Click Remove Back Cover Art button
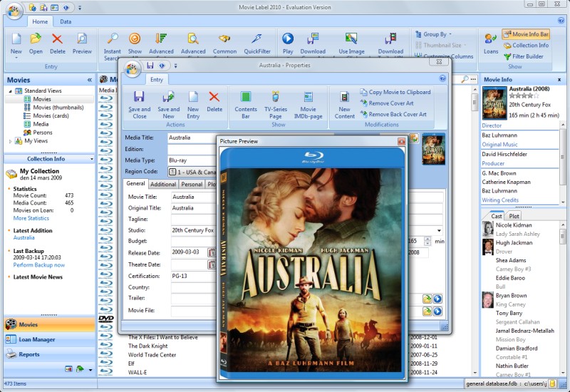570x392 pixels. (393, 114)
